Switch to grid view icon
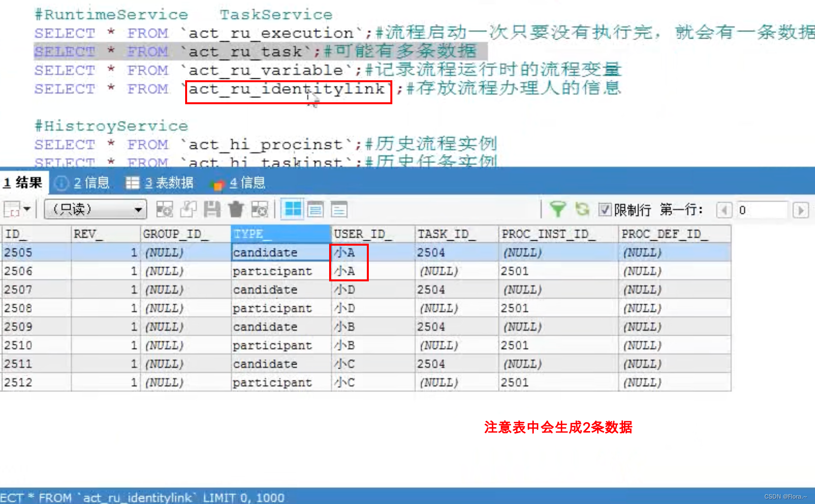 point(293,209)
